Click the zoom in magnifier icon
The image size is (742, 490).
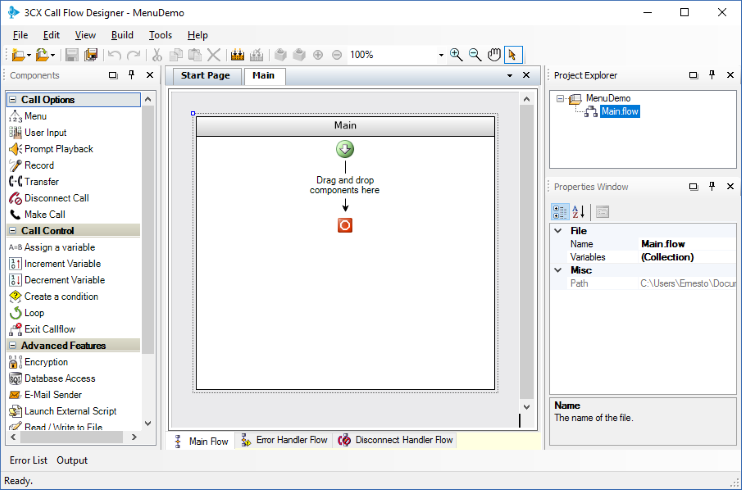(x=456, y=55)
